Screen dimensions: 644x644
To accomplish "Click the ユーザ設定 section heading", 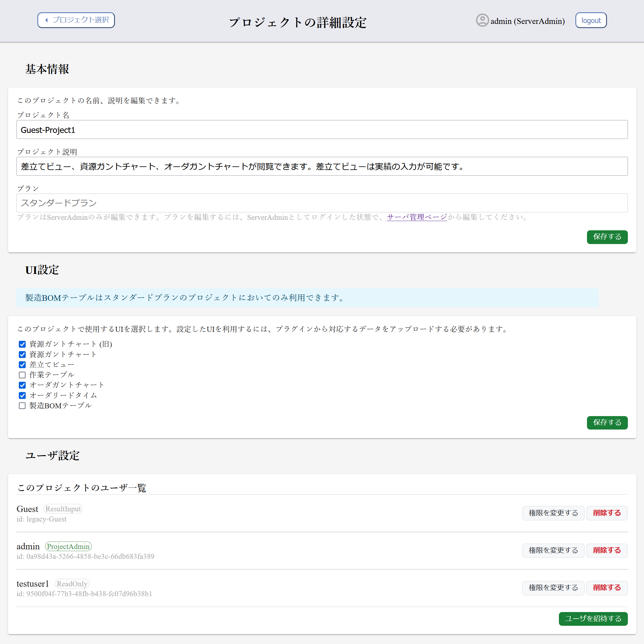I will pos(52,455).
